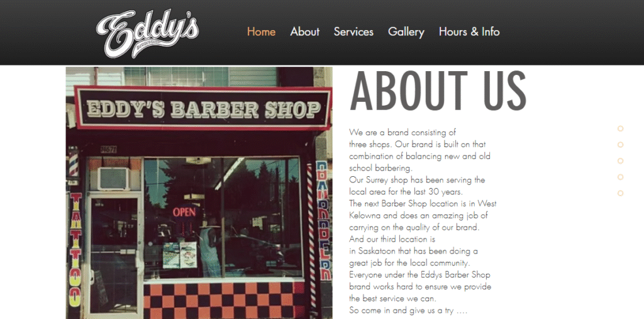The width and height of the screenshot is (644, 319).
Task: Click the neon OPEN sign in window
Action: point(184,212)
